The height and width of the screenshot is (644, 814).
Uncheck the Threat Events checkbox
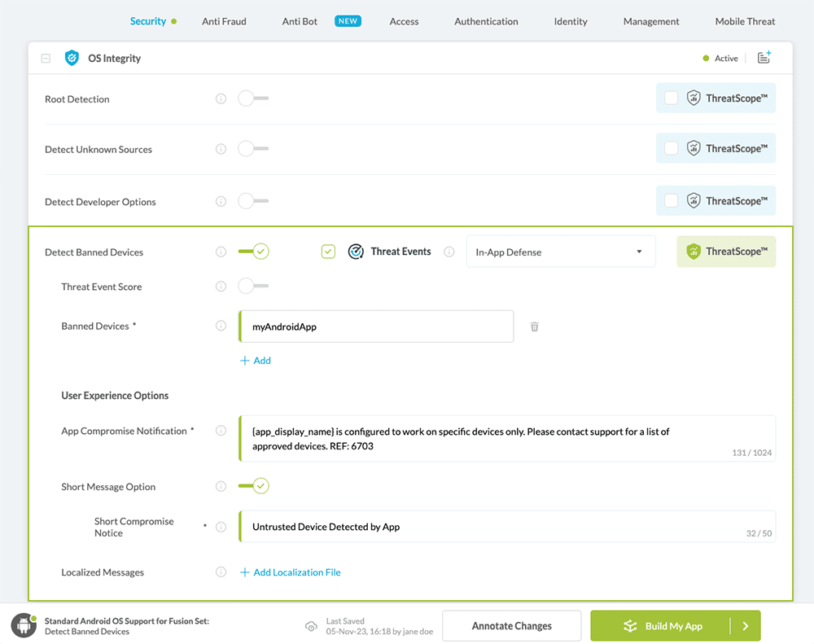pos(328,252)
